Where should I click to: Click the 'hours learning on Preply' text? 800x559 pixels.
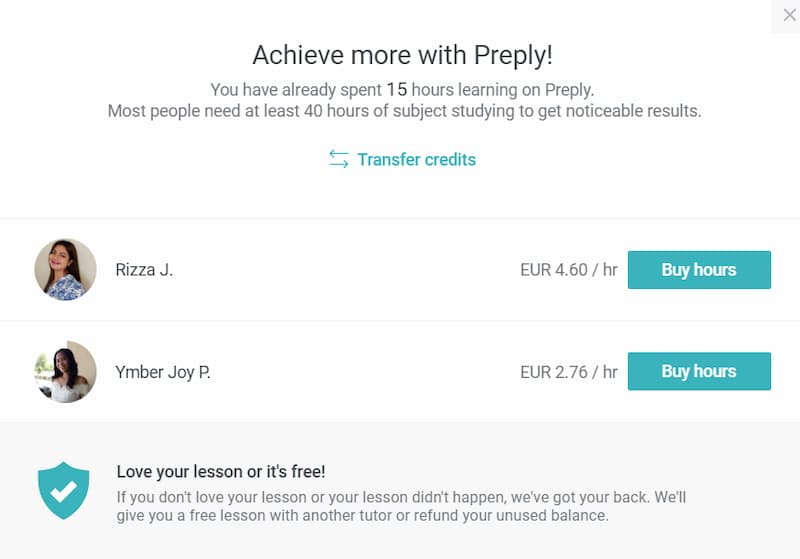[x=503, y=90]
